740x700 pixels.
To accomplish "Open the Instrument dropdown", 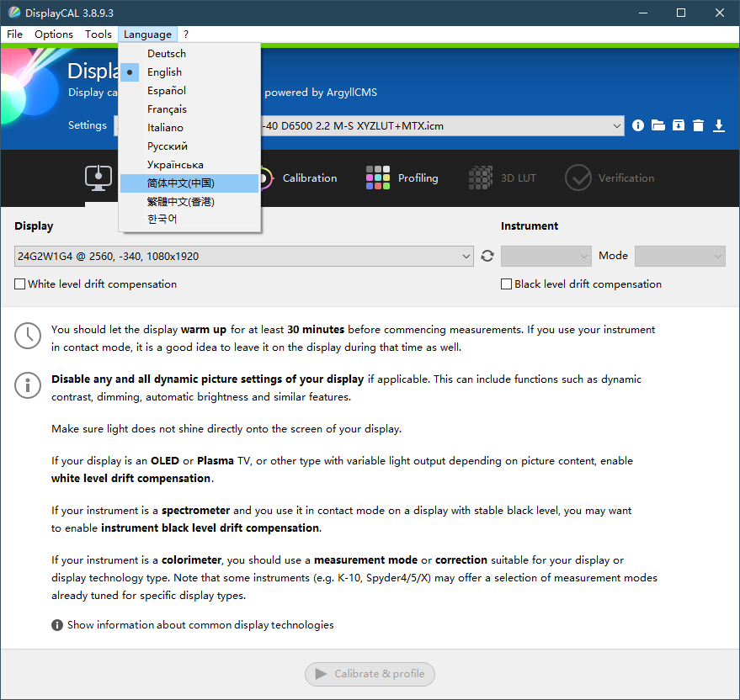I will tap(546, 256).
